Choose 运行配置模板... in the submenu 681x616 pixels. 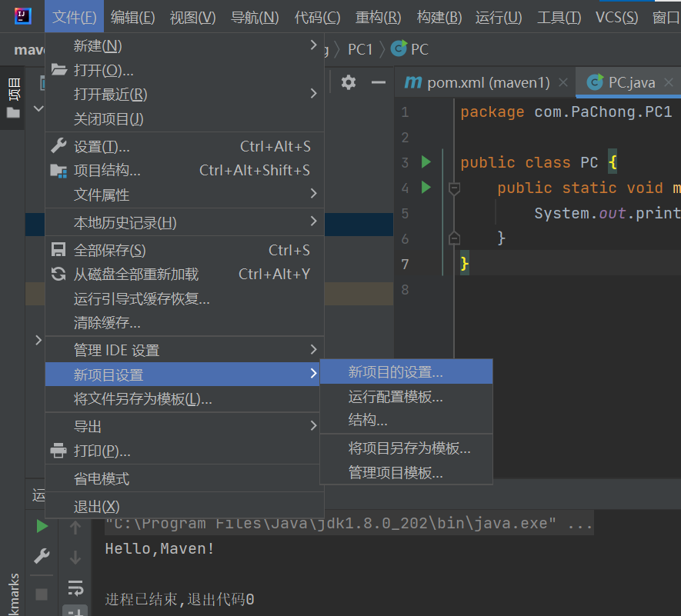point(396,397)
